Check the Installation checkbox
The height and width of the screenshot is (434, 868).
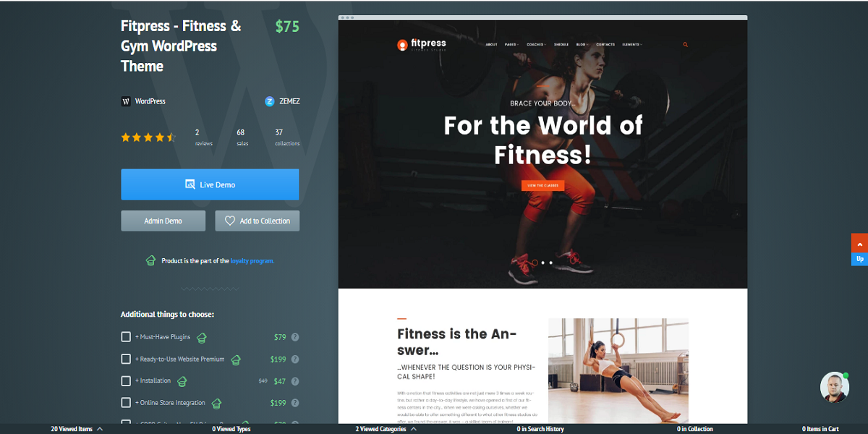click(126, 380)
